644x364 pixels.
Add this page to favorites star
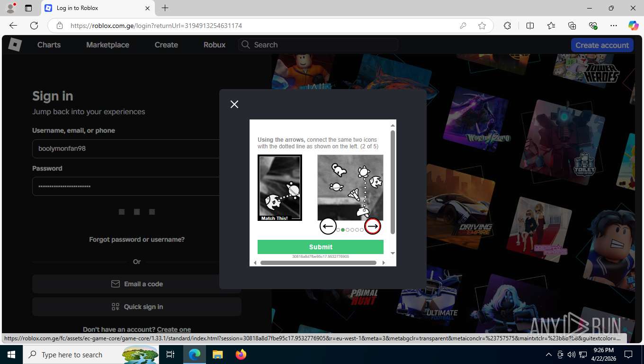[x=482, y=26]
